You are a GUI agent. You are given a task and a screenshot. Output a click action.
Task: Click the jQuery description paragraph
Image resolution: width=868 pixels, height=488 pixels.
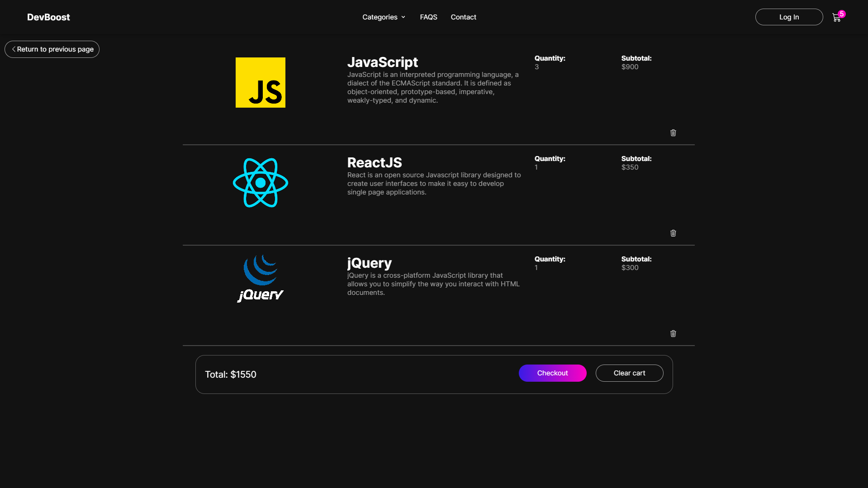[x=433, y=284]
